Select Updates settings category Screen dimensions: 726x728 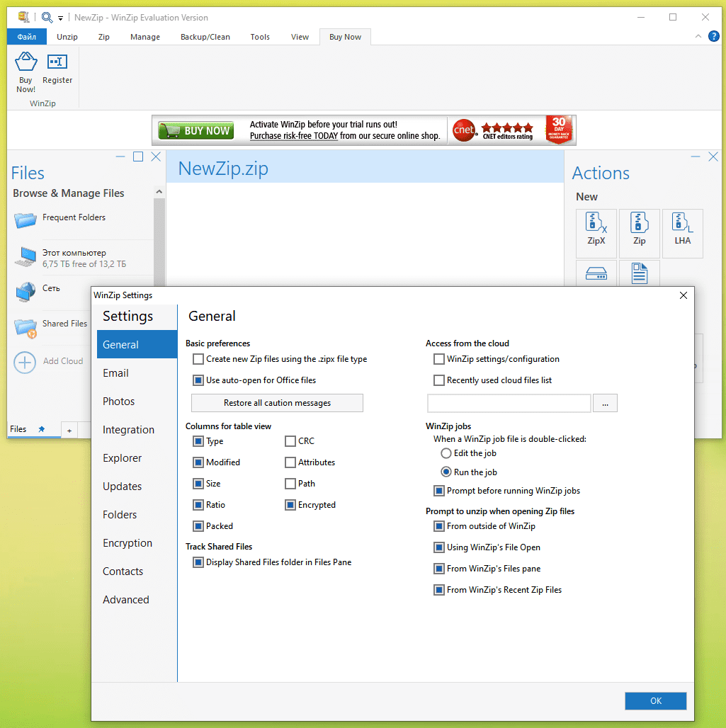pos(137,486)
